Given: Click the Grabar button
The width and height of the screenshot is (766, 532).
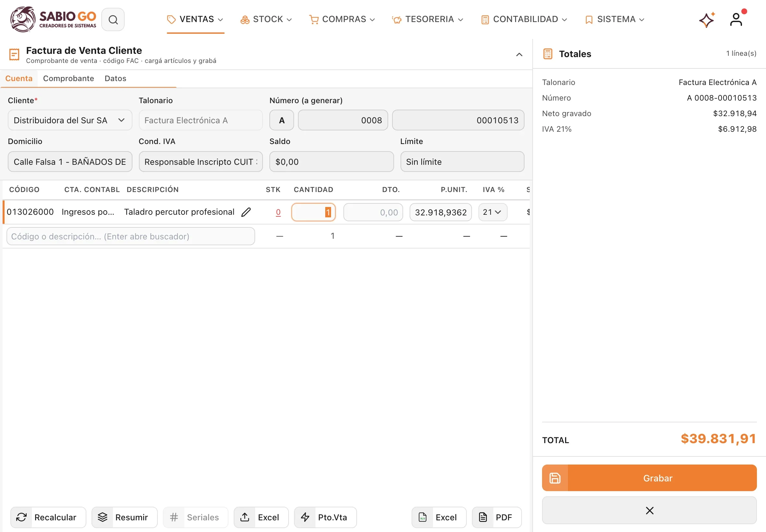Looking at the screenshot, I should [649, 478].
